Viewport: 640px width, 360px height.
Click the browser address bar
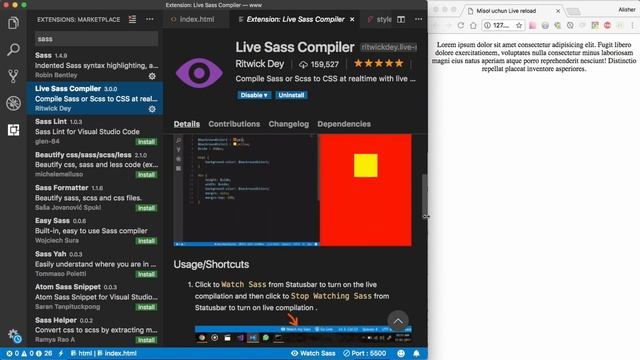point(503,25)
